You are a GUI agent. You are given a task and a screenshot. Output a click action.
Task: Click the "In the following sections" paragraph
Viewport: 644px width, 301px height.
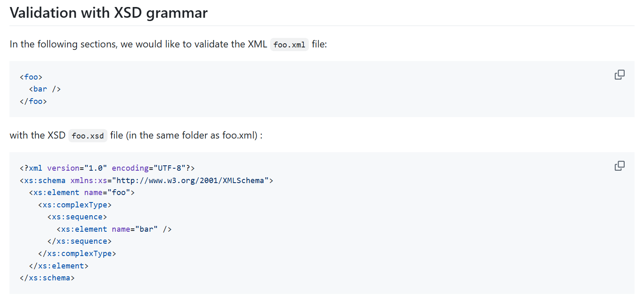(x=138, y=44)
